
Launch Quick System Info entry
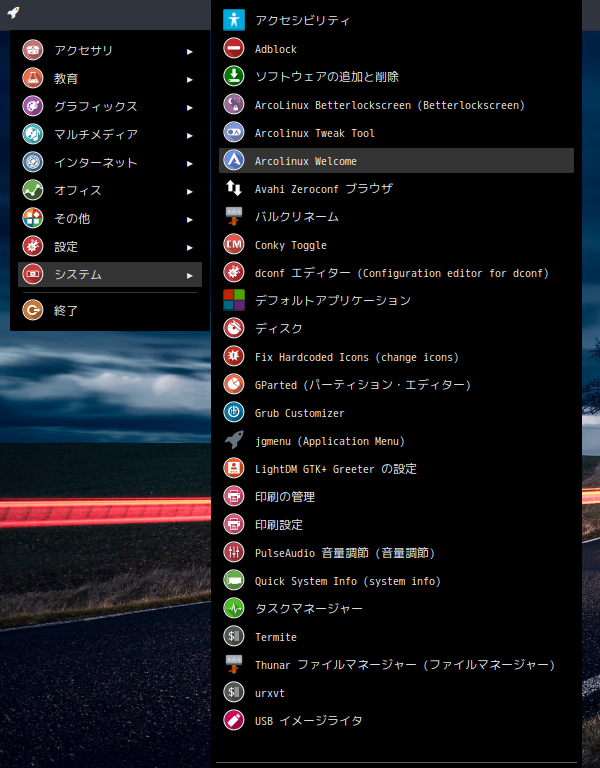click(x=396, y=580)
